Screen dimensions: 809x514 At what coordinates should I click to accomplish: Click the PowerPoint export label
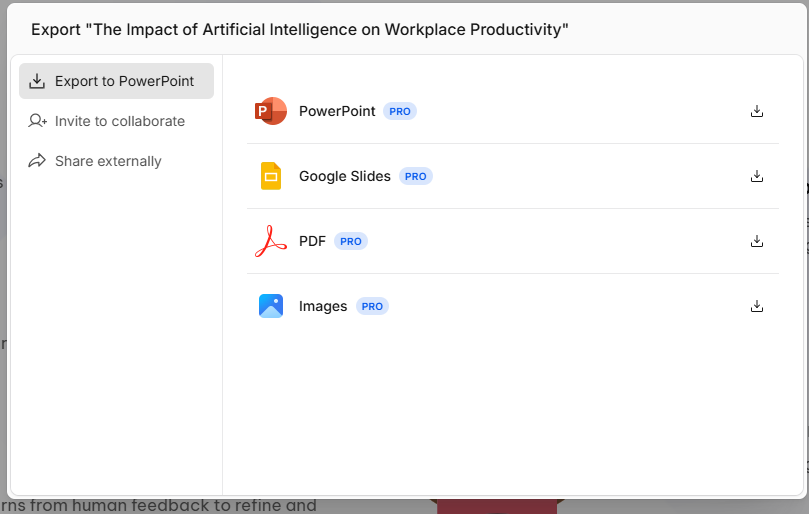[x=337, y=111]
